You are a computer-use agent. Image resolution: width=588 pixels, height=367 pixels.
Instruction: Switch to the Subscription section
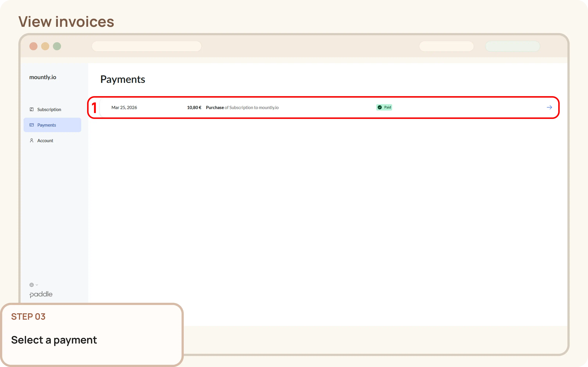tap(49, 109)
